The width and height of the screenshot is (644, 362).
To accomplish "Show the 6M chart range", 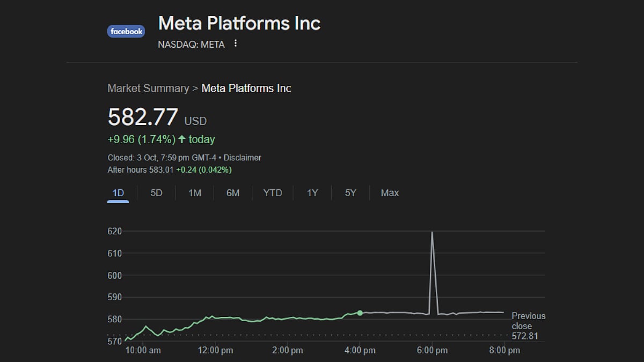I will tap(233, 193).
